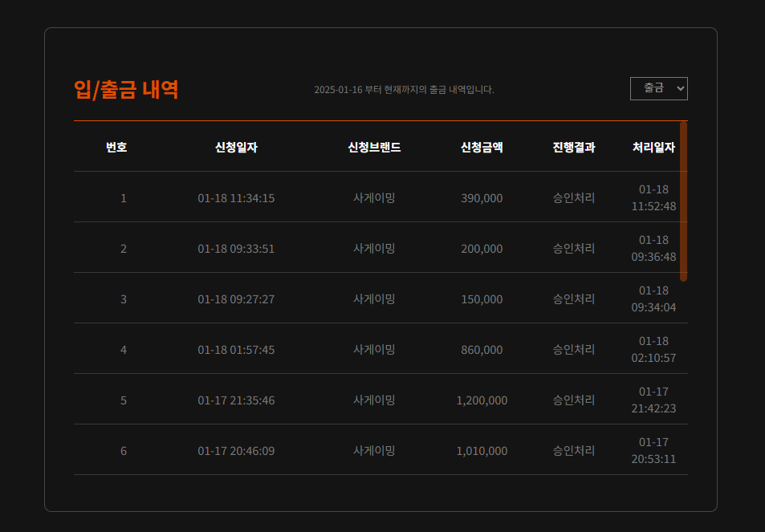This screenshot has height=532, width=765.
Task: Select request date 01-18 09:27:27
Action: [x=236, y=299]
